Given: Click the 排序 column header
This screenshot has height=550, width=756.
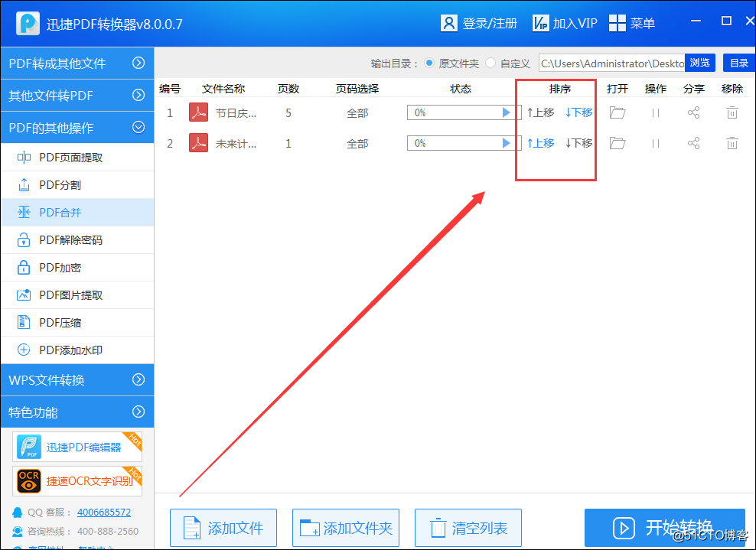Looking at the screenshot, I should click(560, 89).
